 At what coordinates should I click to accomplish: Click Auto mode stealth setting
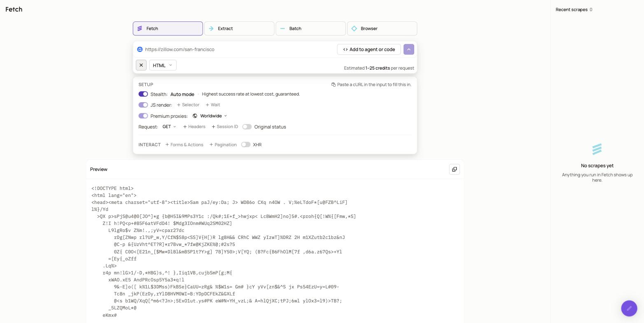182,94
